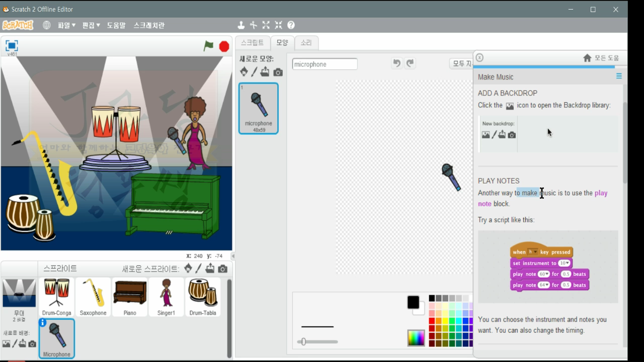
Task: Upload sprite from file icon
Action: pyautogui.click(x=210, y=268)
